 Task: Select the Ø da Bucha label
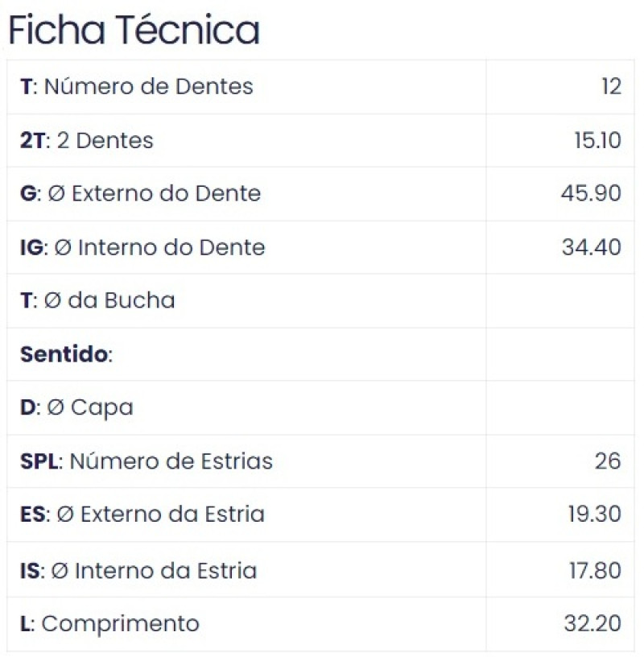97,301
